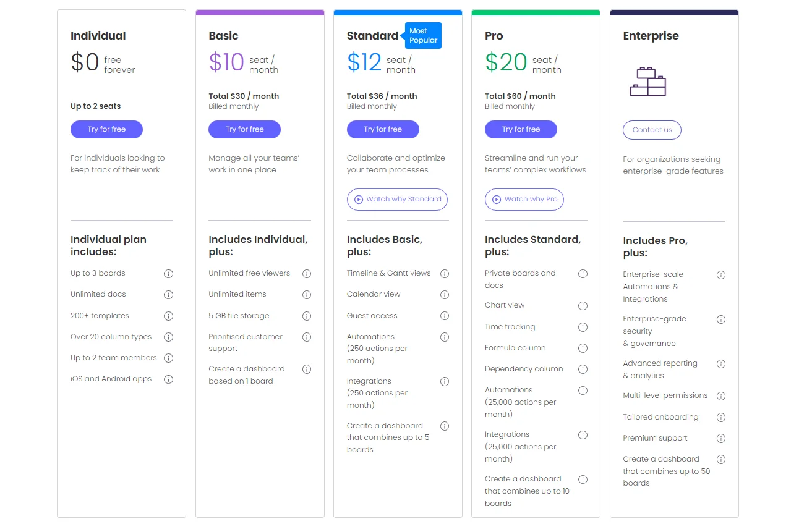Play the Watch why Pro video
Viewport: 812px width, 524px height.
[524, 199]
